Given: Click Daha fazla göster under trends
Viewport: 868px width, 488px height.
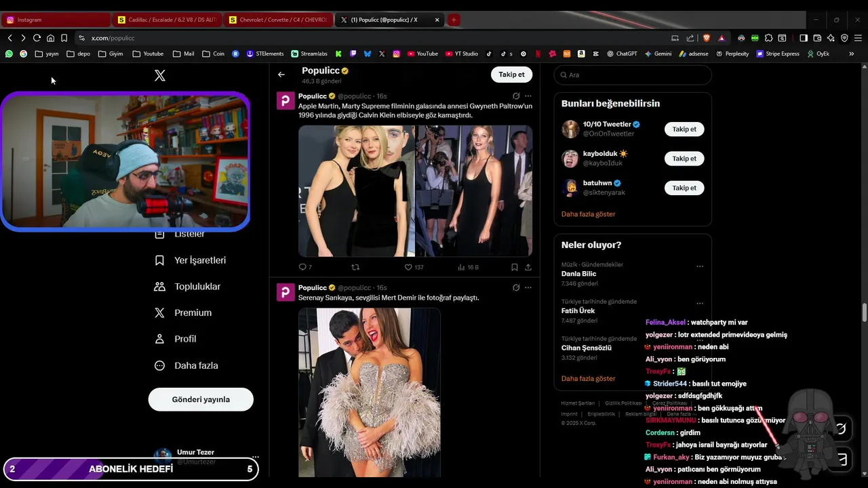Looking at the screenshot, I should coord(589,379).
